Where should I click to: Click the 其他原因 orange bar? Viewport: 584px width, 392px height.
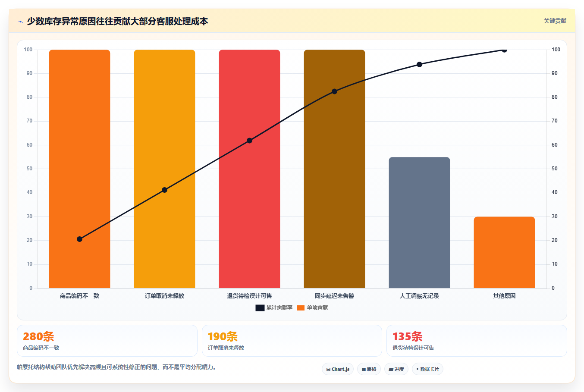point(504,252)
